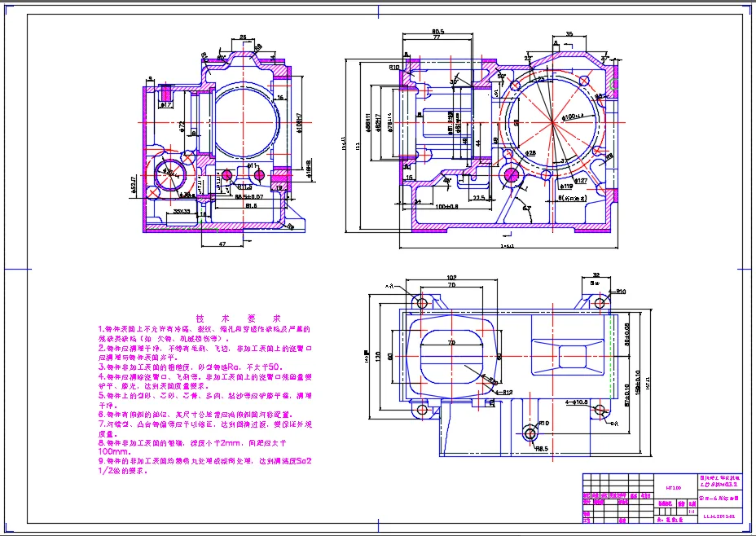Screen dimensions: 756x536
Task: Click the φ82H7 diameter label
Action: click(x=379, y=123)
